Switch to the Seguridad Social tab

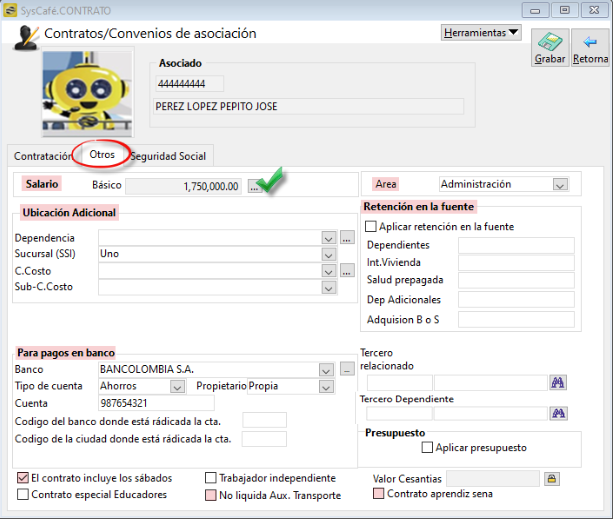point(168,156)
